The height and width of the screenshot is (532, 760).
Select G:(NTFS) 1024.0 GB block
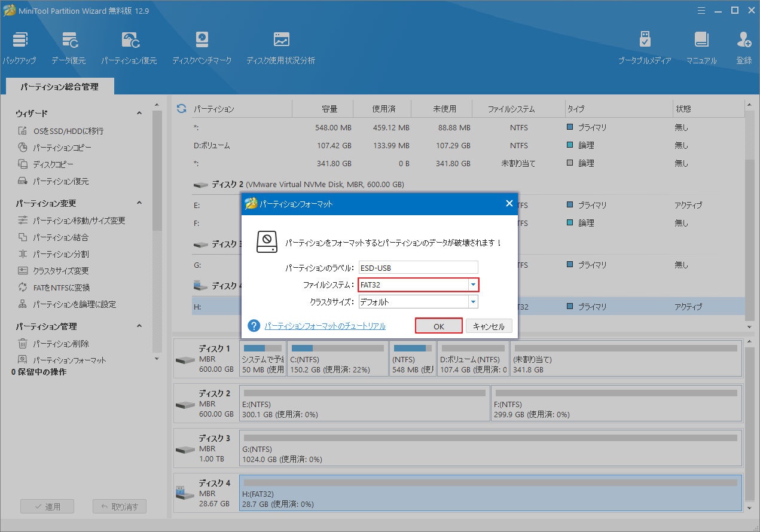point(490,447)
